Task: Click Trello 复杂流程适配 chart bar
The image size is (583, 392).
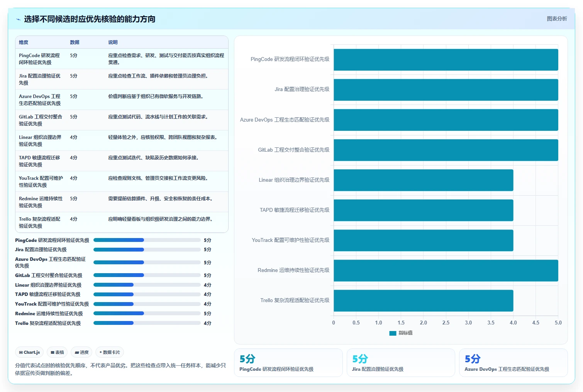Action: pos(424,300)
